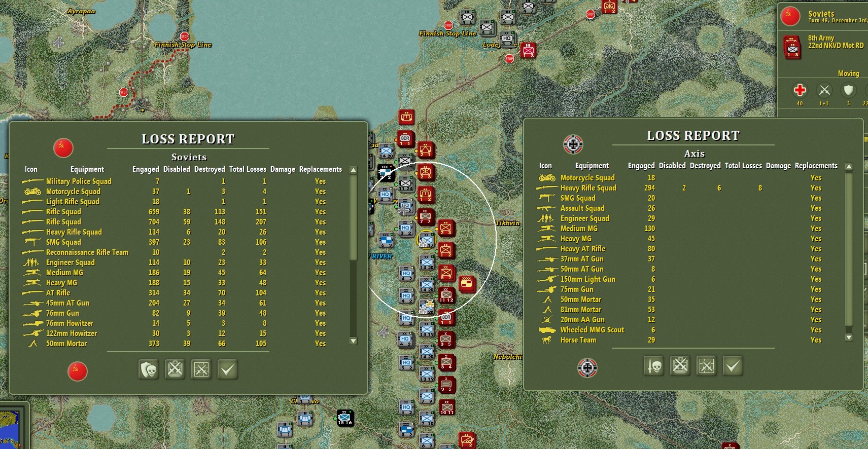The image size is (868, 449).
Task: Click Soviet flag emblem beside Soviets loss report title
Action: [x=63, y=148]
